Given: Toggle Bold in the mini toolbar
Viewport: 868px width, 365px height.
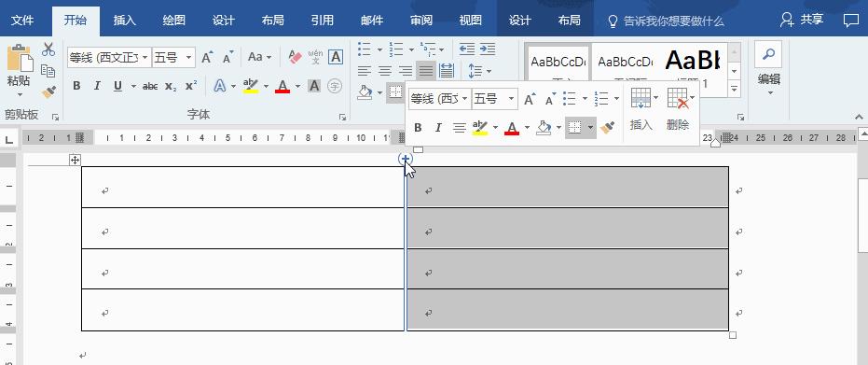Looking at the screenshot, I should pos(418,128).
